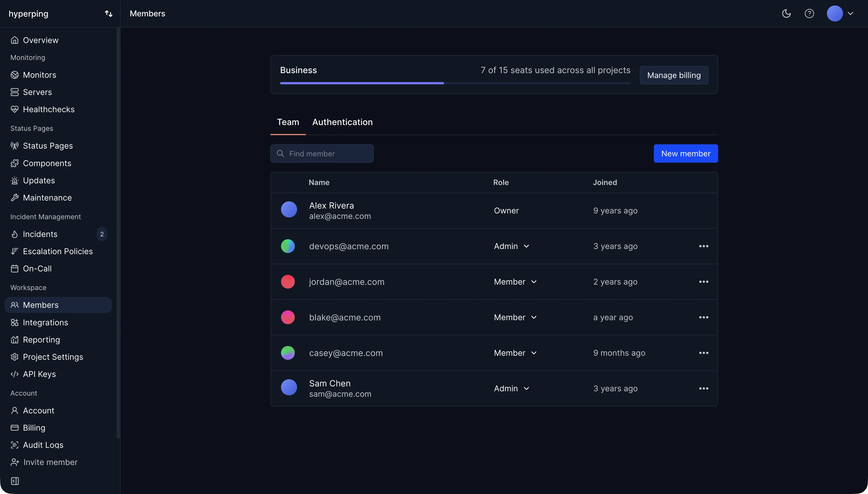Click the On-Call calendar icon
Viewport: 868px width, 494px height.
(15, 269)
